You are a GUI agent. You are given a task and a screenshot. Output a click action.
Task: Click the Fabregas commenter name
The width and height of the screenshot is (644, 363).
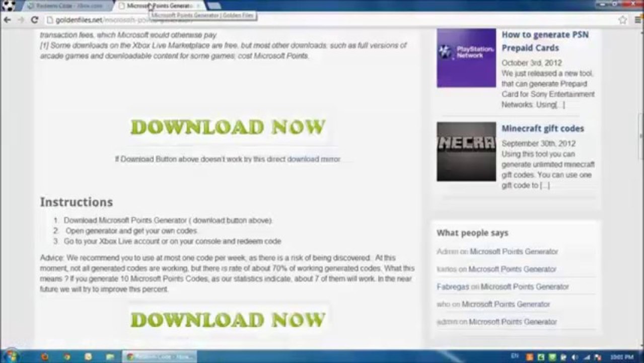453,287
